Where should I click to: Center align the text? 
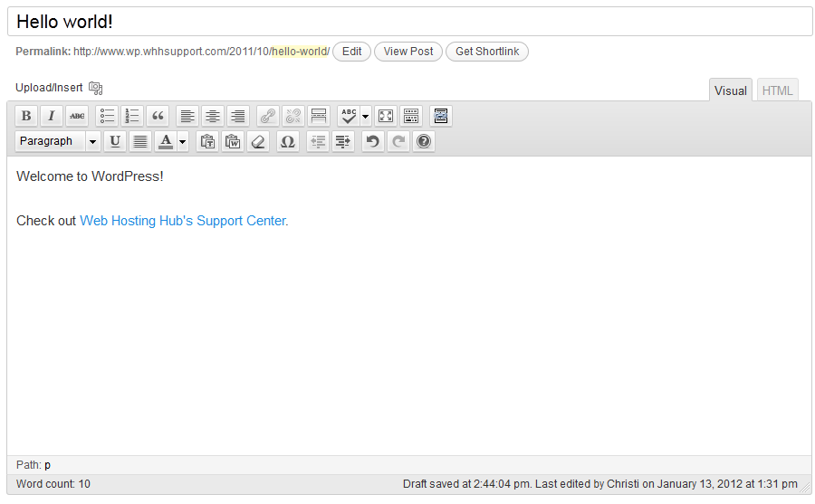point(213,116)
